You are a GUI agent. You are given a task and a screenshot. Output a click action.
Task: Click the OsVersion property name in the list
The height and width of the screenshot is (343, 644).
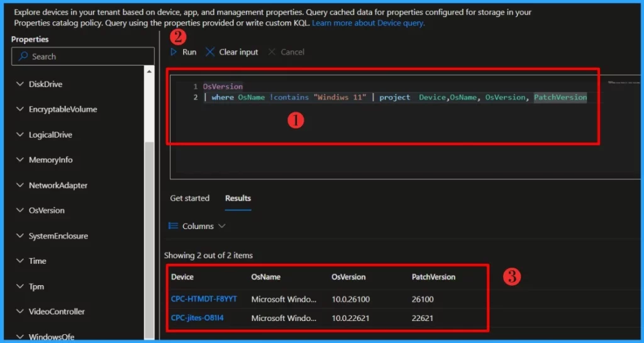47,210
